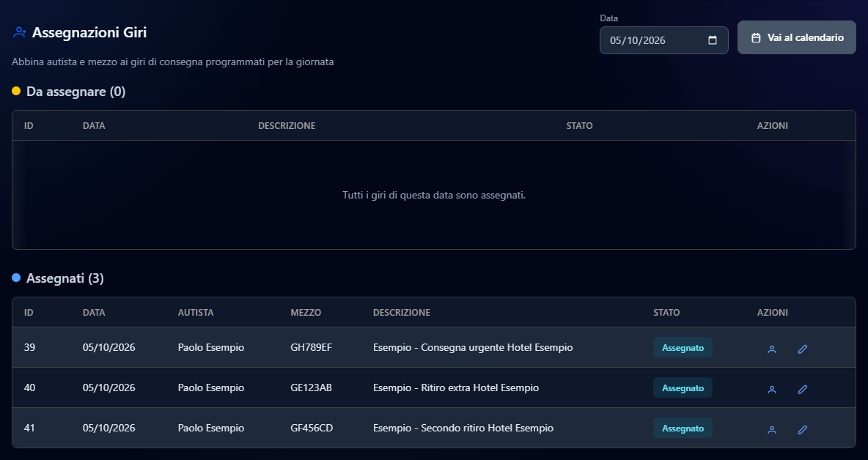Click the edit pencil icon for row 39
Image resolution: width=868 pixels, height=460 pixels.
pyautogui.click(x=802, y=349)
